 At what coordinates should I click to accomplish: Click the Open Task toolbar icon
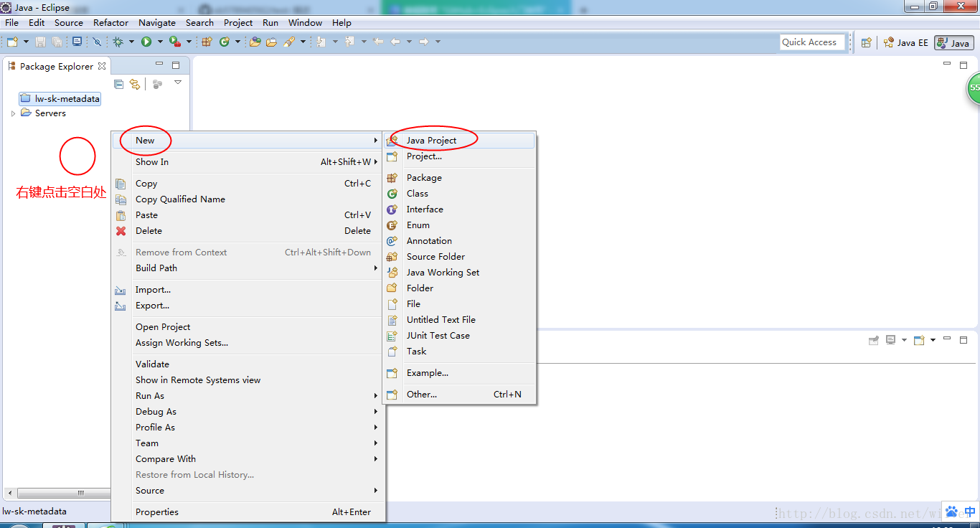pyautogui.click(x=271, y=42)
